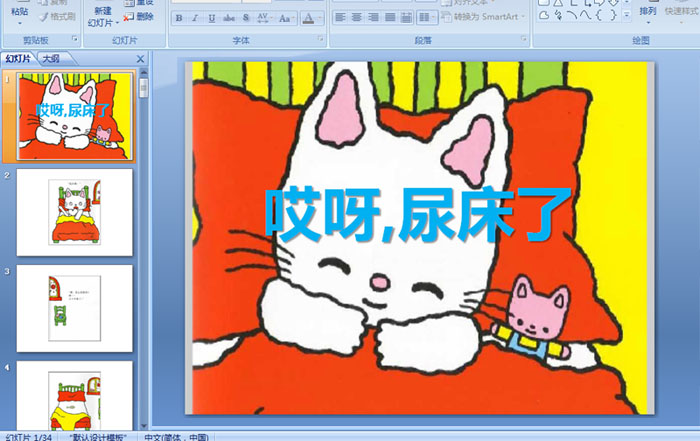This screenshot has width=700, height=441.
Task: Click the Delete slide (删除) button
Action: [x=145, y=17]
